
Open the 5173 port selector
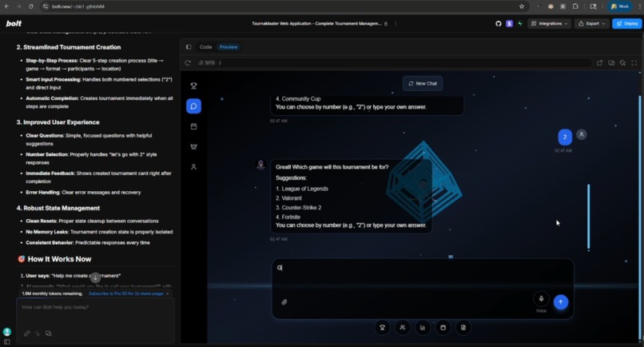pos(207,63)
